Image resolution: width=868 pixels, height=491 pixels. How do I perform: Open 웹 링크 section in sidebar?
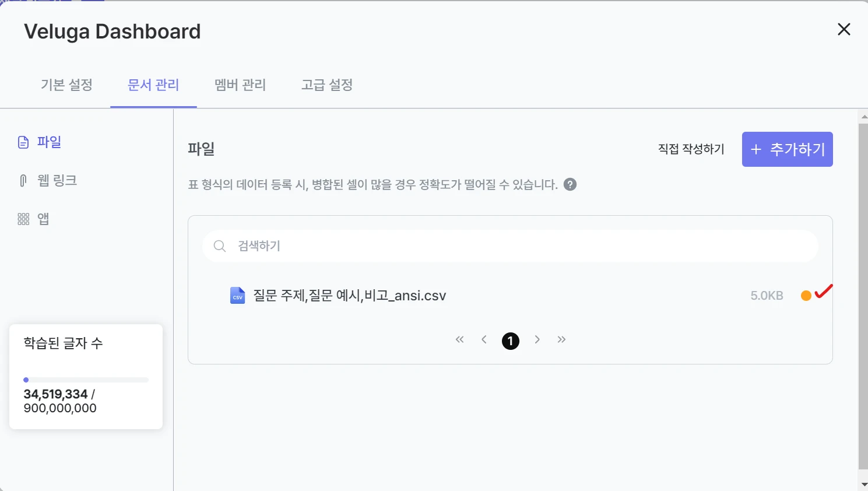click(x=47, y=180)
